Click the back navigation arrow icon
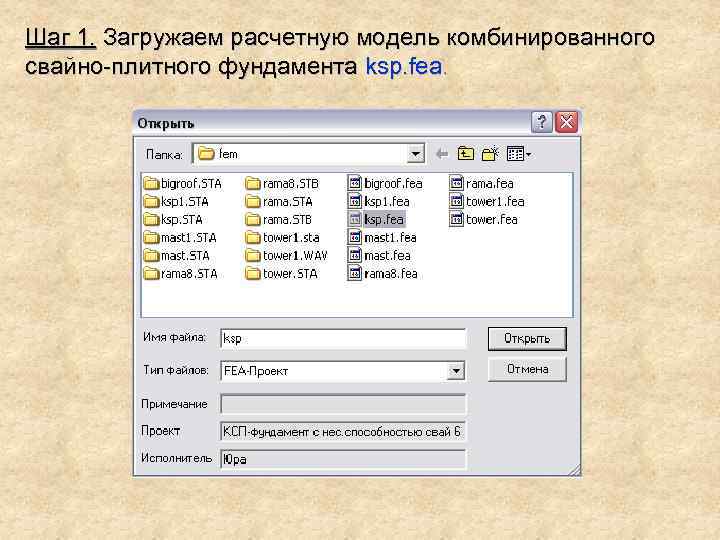The image size is (720, 540). [442, 154]
